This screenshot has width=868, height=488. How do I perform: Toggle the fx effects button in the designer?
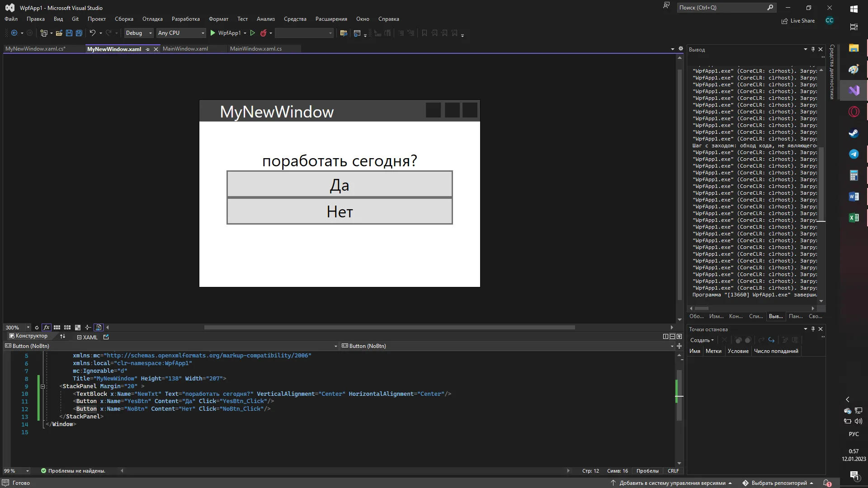[x=46, y=328]
